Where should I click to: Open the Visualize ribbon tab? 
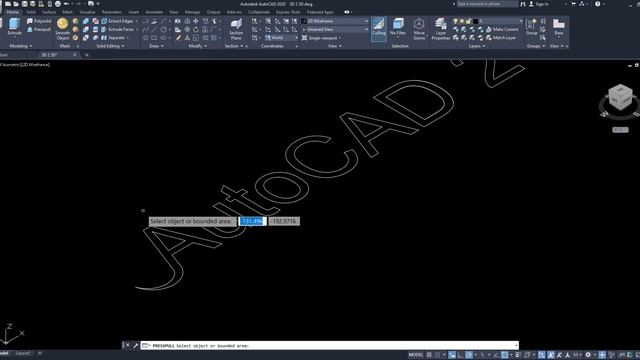click(x=87, y=12)
